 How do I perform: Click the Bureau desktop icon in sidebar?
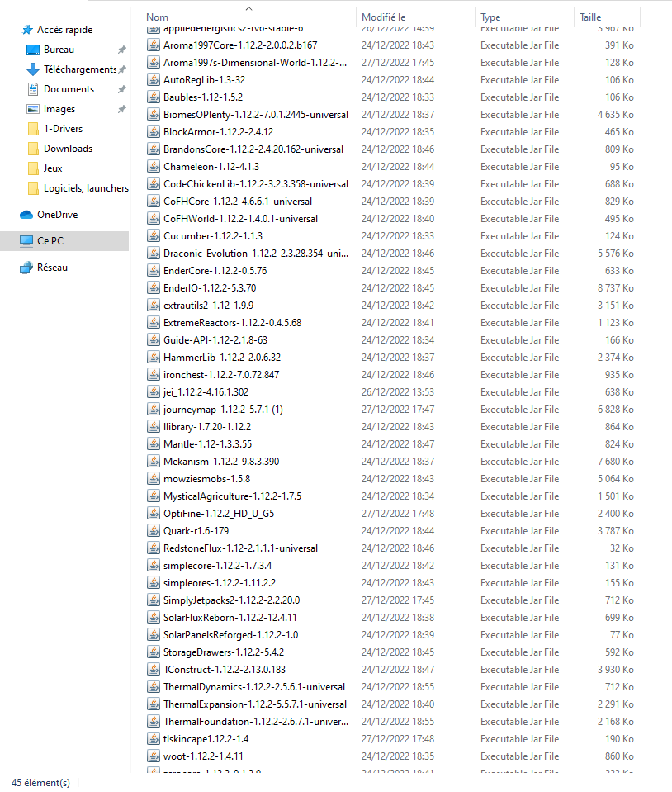pyautogui.click(x=33, y=50)
